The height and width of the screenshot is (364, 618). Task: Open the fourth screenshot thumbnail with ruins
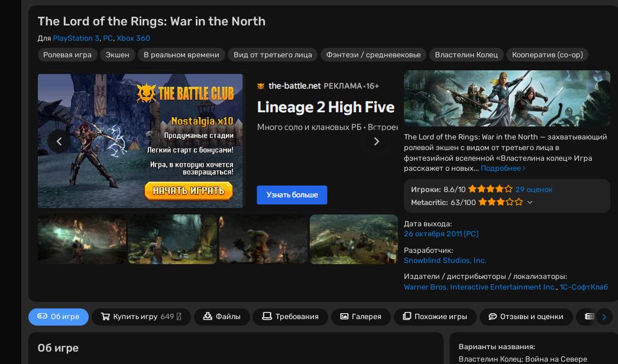pos(354,239)
